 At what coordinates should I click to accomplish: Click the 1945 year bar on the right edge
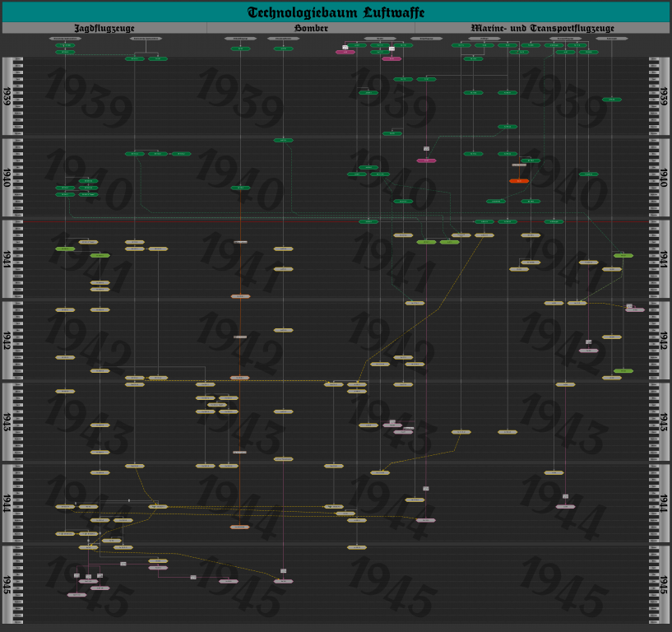click(664, 585)
